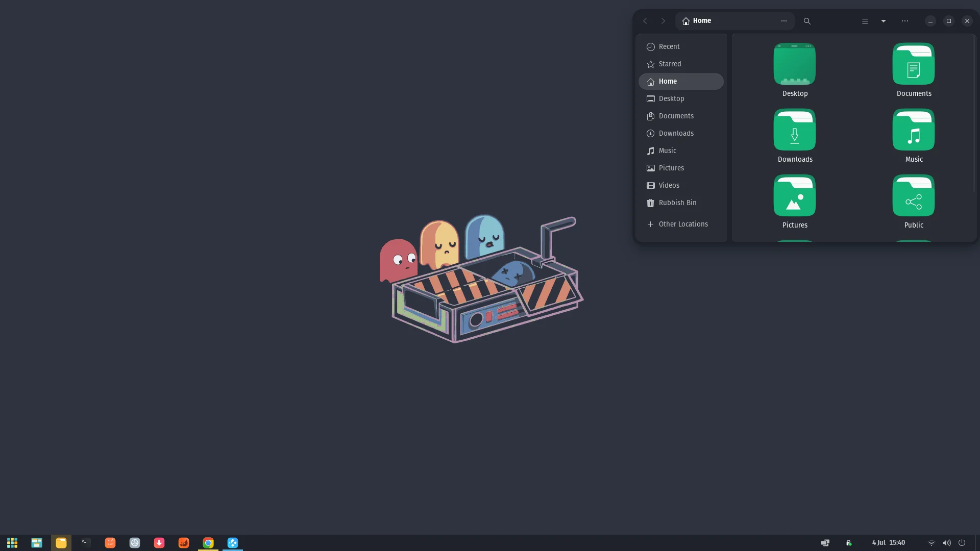Switch to list view in Files
980x551 pixels.
point(865,21)
